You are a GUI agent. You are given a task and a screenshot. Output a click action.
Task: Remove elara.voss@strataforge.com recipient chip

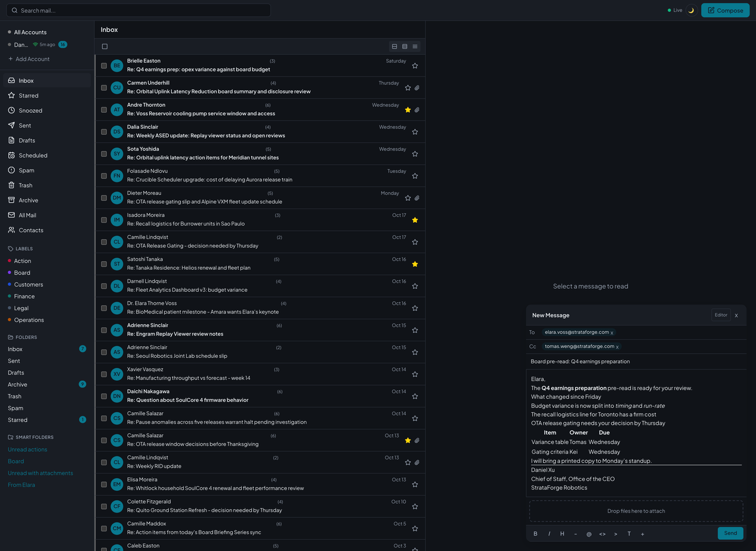point(612,332)
